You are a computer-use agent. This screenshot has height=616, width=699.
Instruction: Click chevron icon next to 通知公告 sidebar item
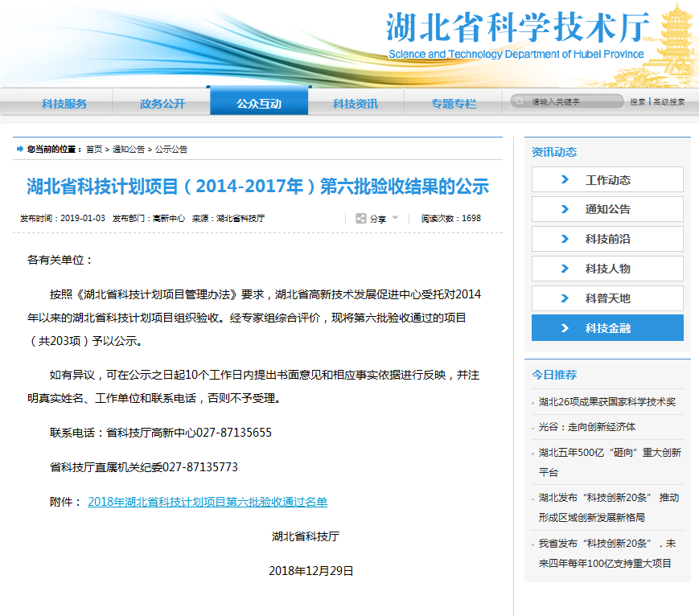565,209
